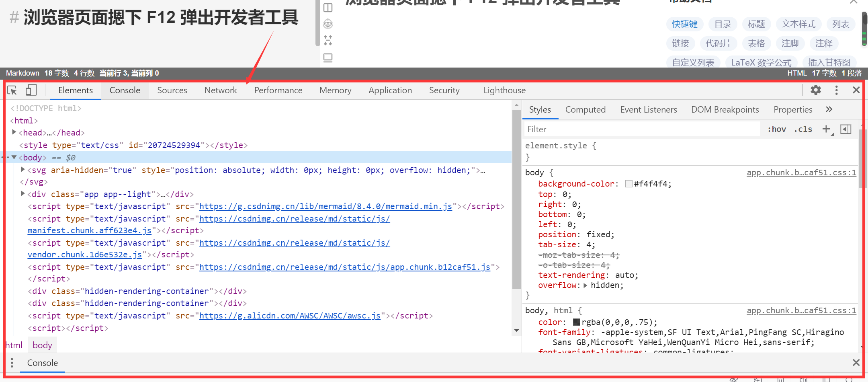Toggle the sidebar dock icon beside the plus button

(846, 129)
